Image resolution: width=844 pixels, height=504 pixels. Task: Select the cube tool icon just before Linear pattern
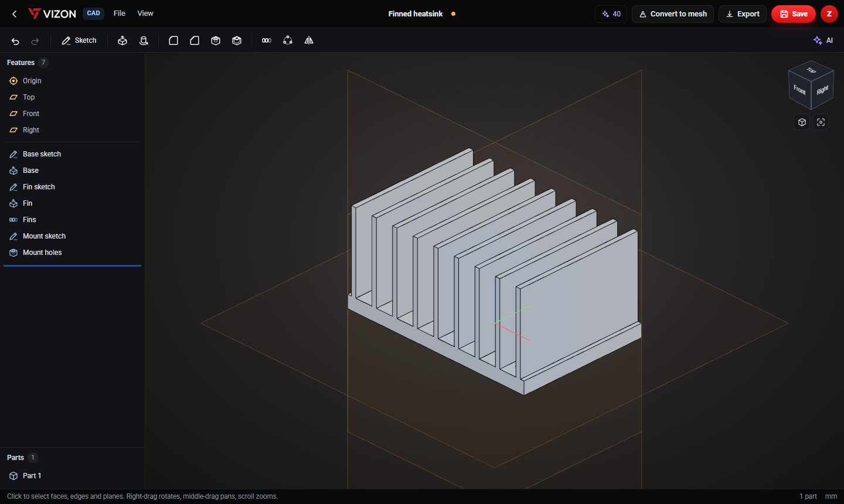pyautogui.click(x=237, y=40)
